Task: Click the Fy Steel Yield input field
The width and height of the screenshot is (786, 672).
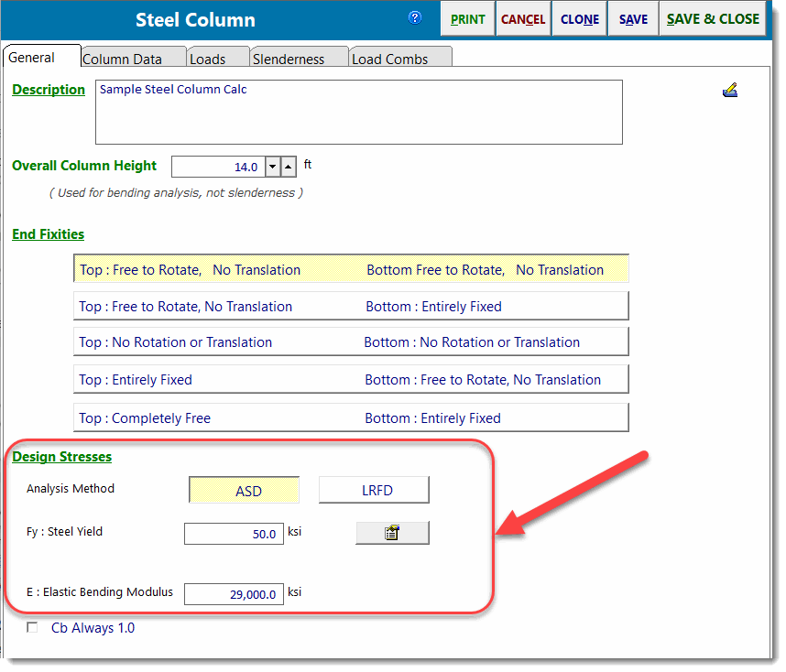Action: pos(234,534)
